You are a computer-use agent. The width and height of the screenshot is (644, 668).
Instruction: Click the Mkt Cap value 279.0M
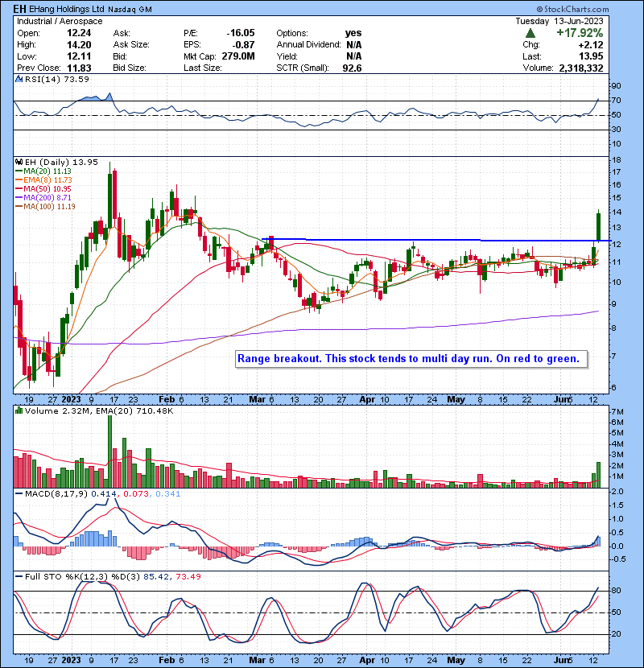tap(237, 56)
